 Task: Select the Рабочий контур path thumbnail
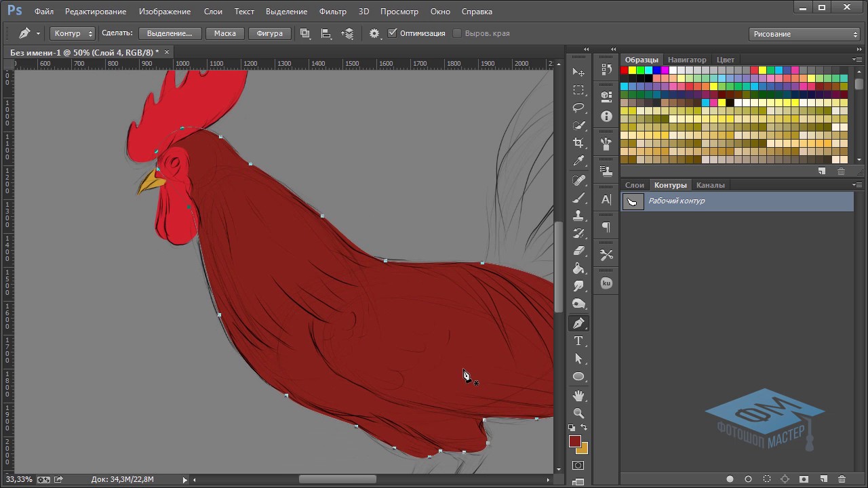[x=633, y=201]
